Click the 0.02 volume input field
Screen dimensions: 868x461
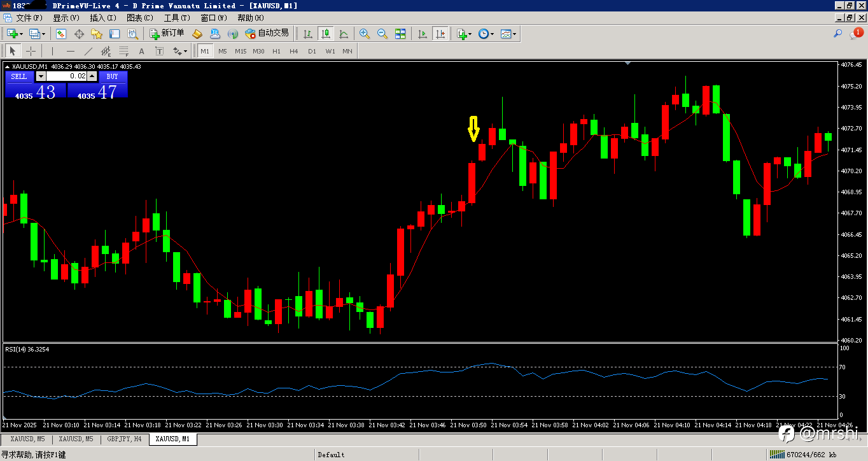coord(67,76)
